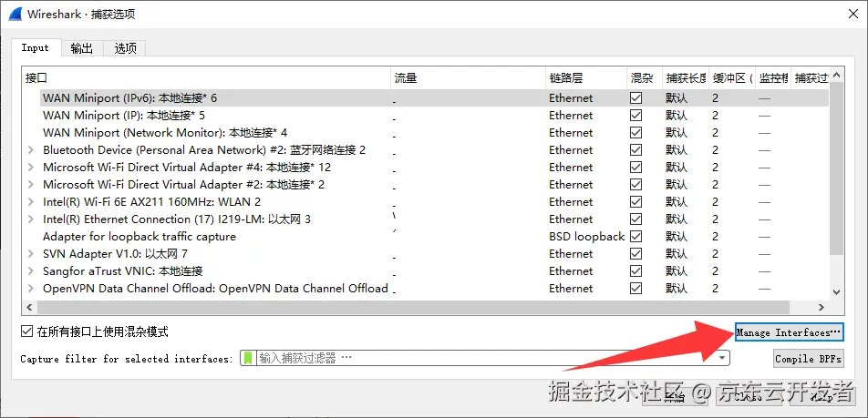Switch to the Input tab
868x418 pixels.
point(36,47)
